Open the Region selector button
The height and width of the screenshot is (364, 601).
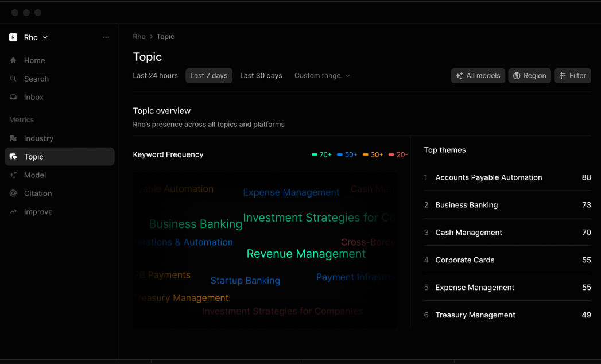pos(530,76)
